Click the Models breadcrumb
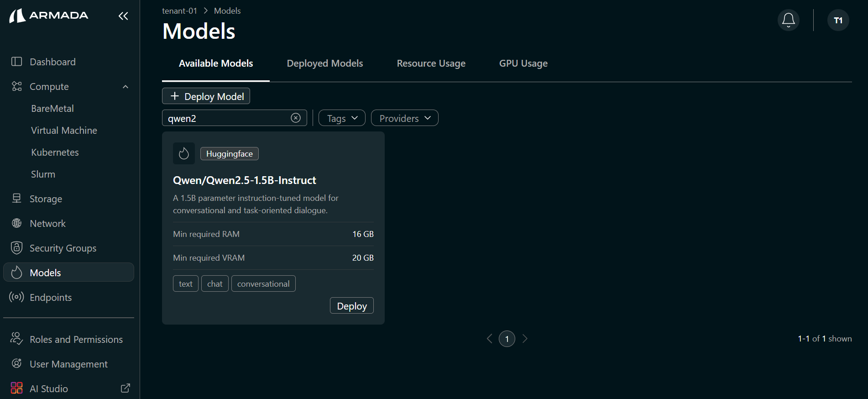This screenshot has width=868, height=399. (x=227, y=10)
